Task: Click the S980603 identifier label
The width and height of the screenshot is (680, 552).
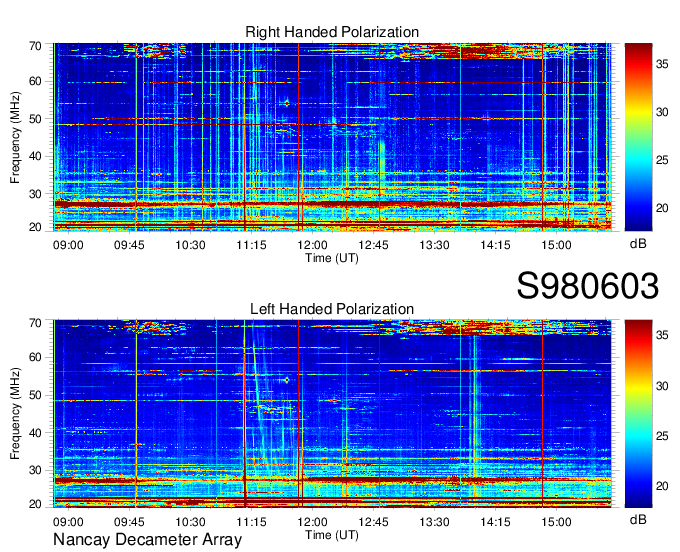Action: tap(588, 286)
